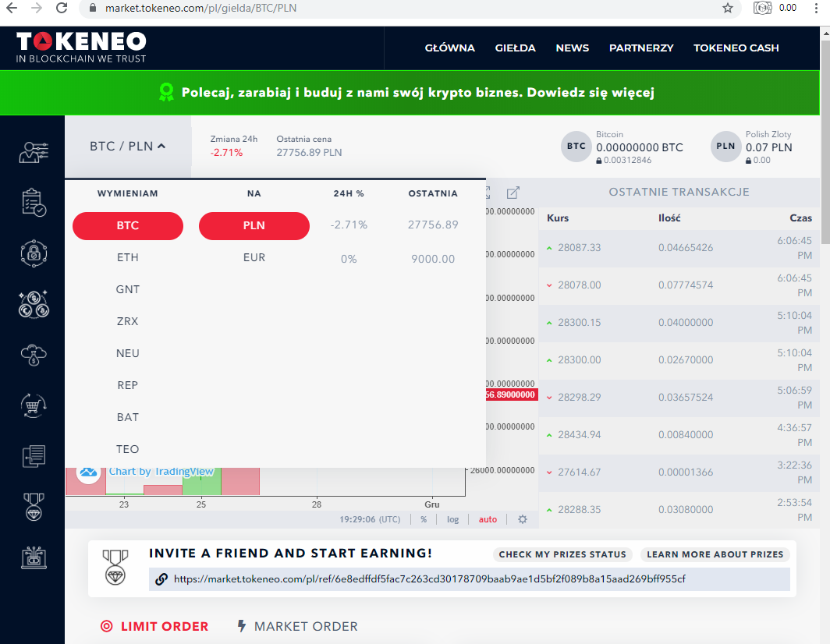Open PARTNERZY navigation item
This screenshot has width=830, height=644.
[641, 48]
